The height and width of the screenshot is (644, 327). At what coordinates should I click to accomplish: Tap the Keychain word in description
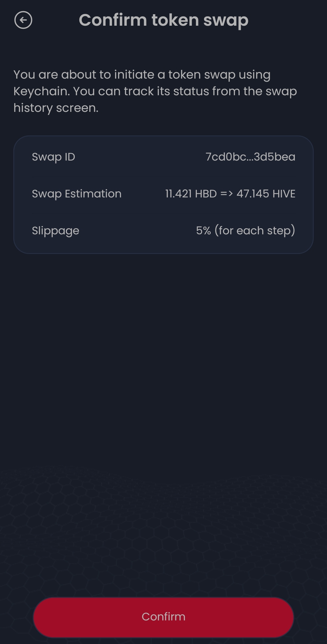(x=41, y=91)
